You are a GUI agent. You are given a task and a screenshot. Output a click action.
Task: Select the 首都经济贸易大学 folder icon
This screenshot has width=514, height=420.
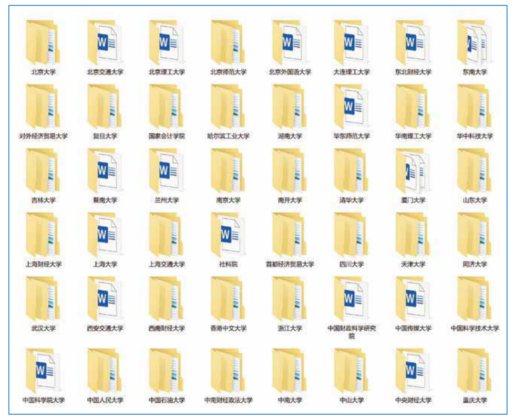290,235
